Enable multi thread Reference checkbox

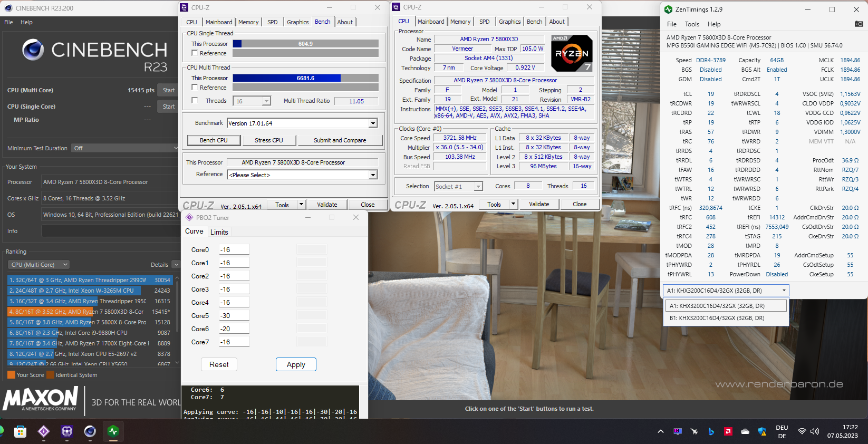(x=195, y=88)
